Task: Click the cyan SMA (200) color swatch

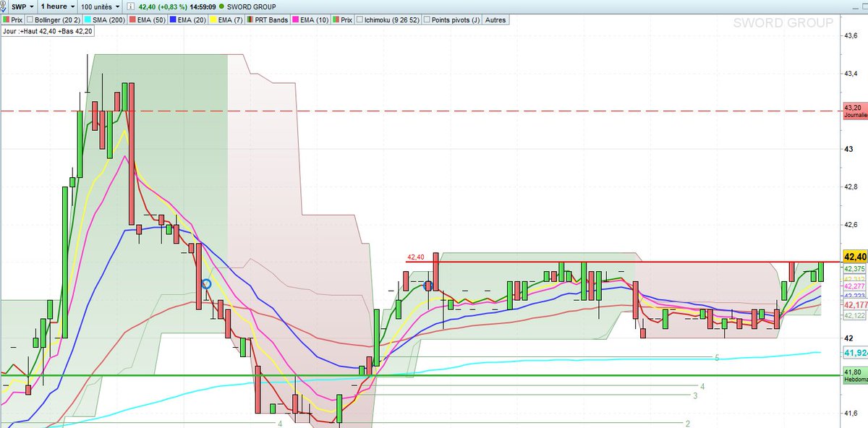Action: tap(88, 20)
